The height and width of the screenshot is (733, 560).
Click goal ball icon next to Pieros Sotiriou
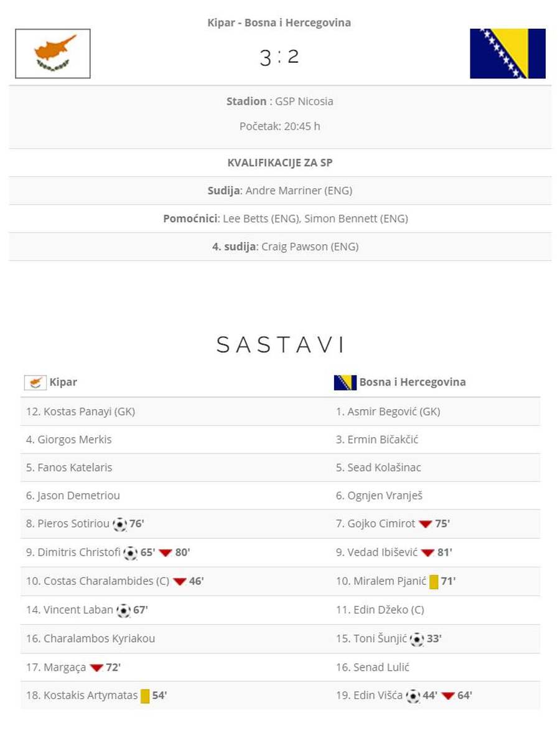point(119,524)
